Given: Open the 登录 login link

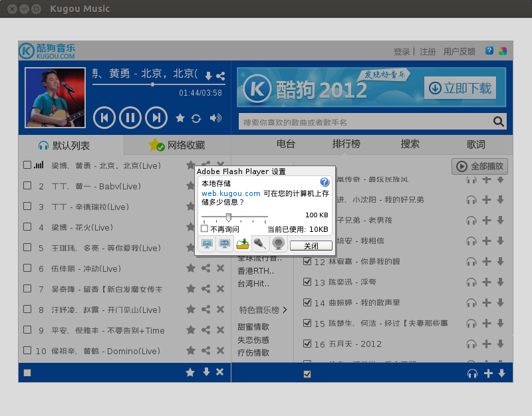Looking at the screenshot, I should tap(402, 52).
